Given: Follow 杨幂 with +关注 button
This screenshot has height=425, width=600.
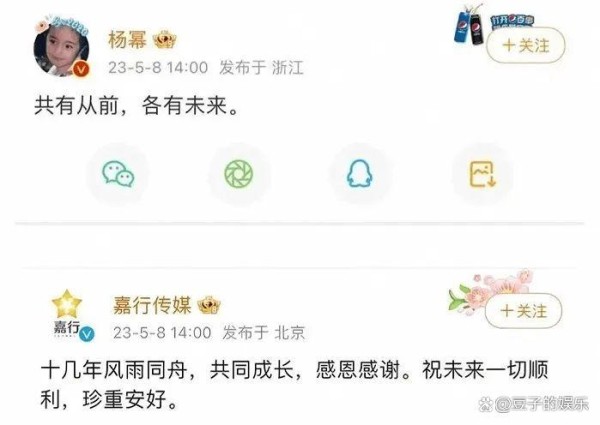Looking at the screenshot, I should 526,46.
